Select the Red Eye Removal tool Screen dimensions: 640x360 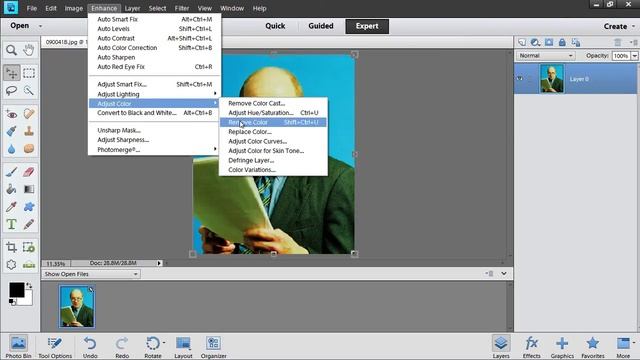[x=11, y=114]
